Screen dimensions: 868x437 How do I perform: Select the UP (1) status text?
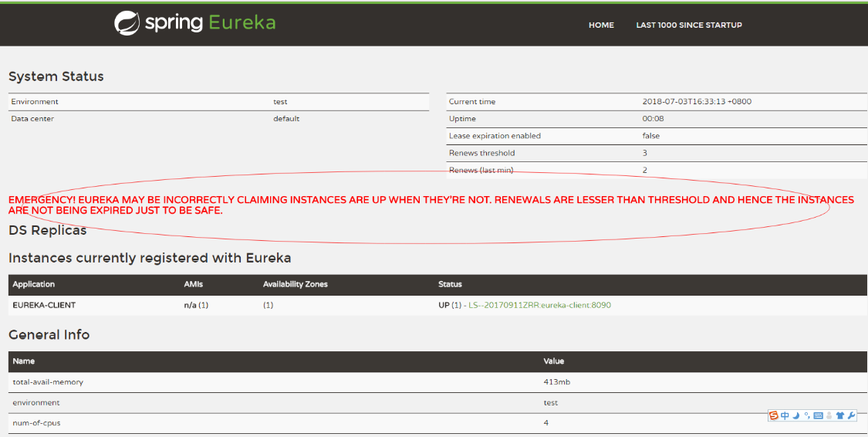[450, 305]
